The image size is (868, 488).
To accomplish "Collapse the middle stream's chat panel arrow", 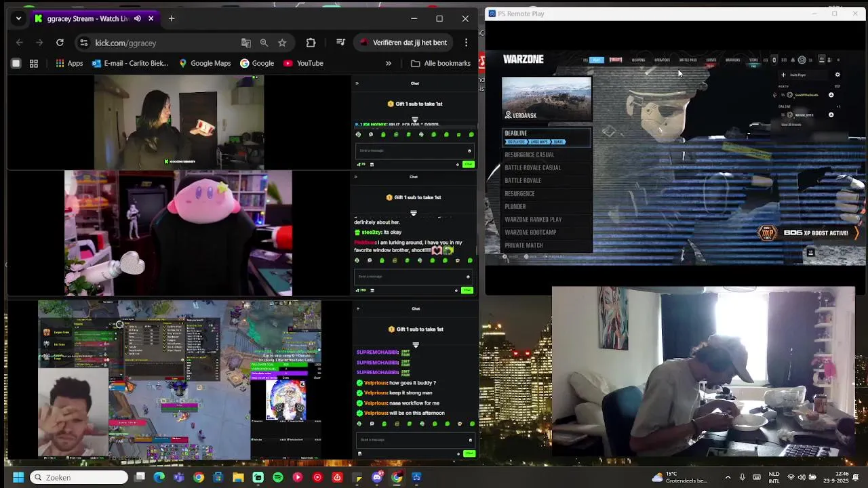I will point(357,177).
